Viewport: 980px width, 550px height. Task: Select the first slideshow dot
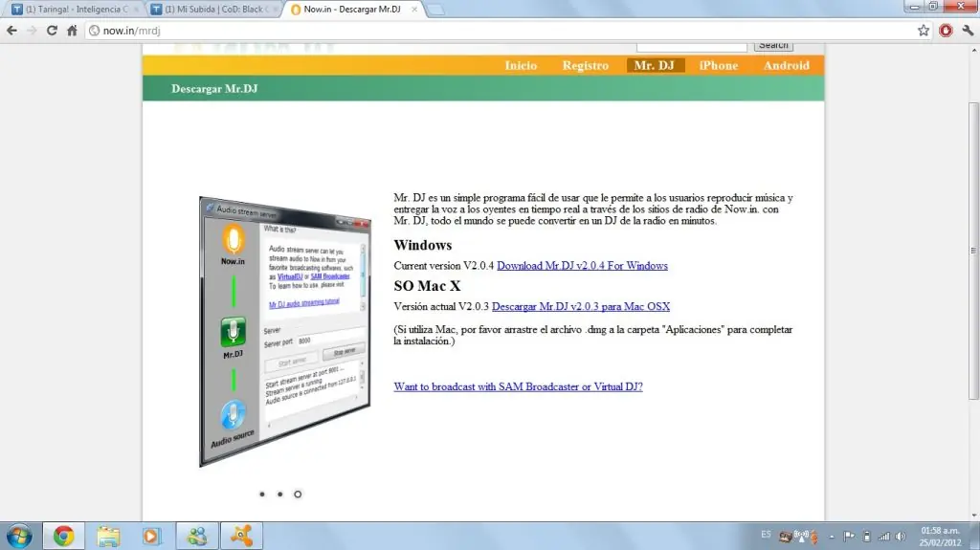262,495
